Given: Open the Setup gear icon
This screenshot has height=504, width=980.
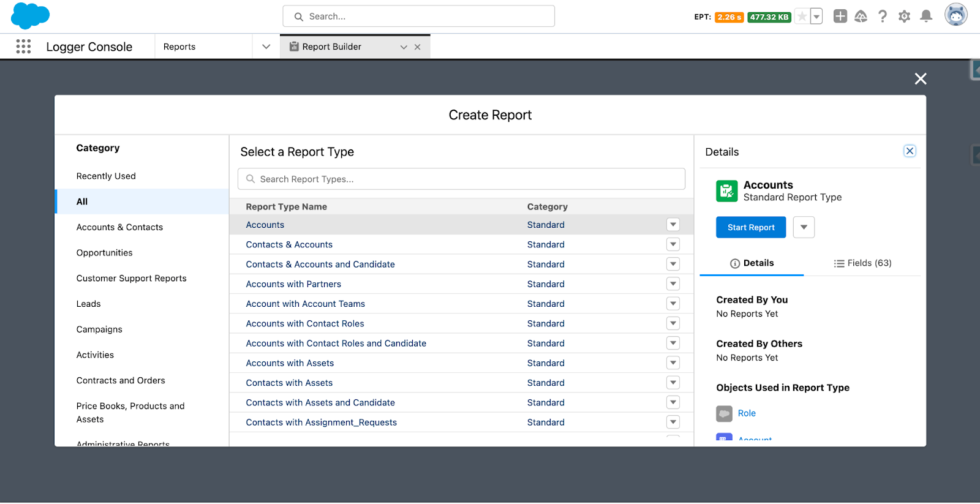Looking at the screenshot, I should point(904,17).
